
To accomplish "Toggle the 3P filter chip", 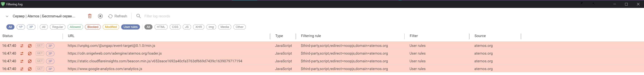I will coord(31,27).
